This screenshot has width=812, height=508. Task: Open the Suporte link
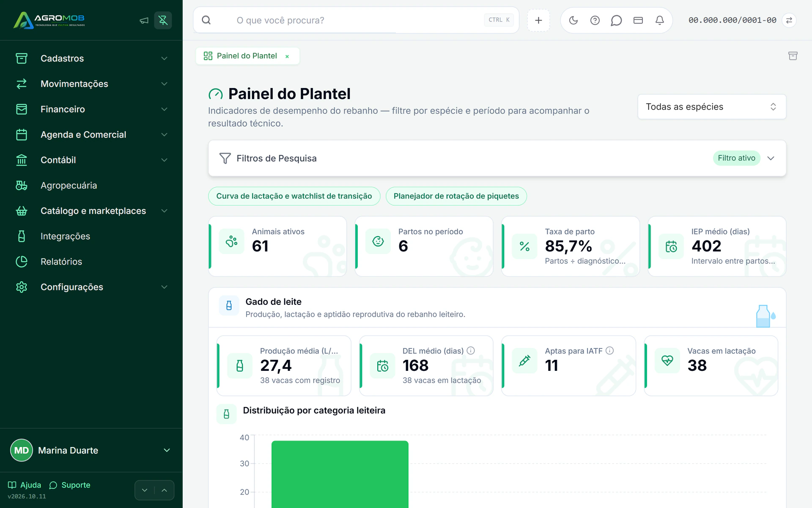70,485
